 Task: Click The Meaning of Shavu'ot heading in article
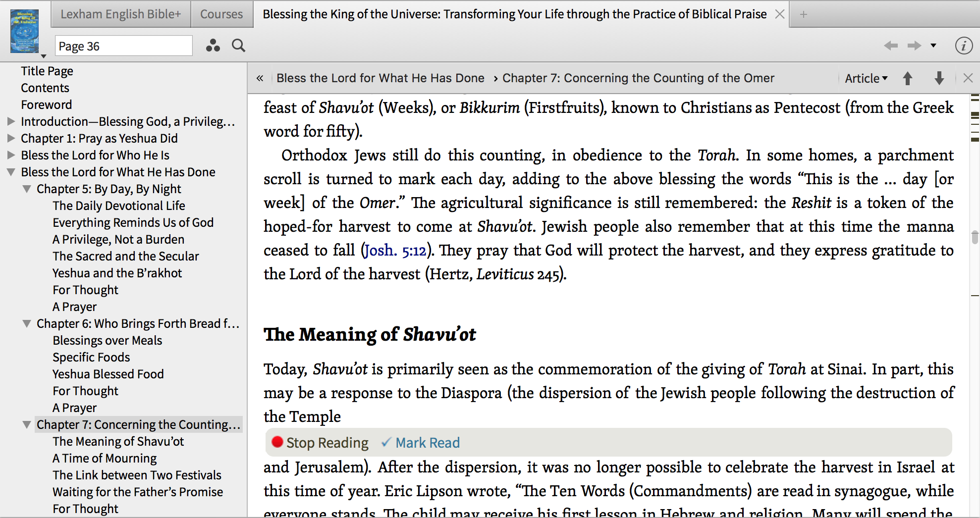click(370, 335)
